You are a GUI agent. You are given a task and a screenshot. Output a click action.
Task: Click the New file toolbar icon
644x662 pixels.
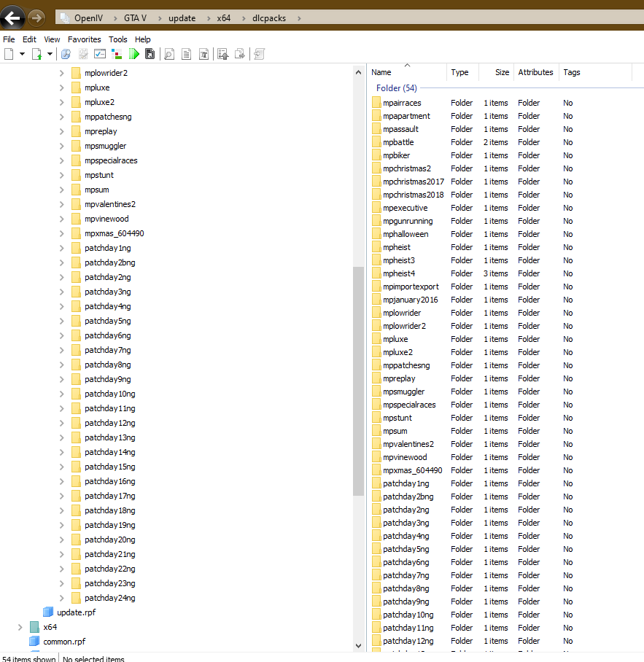coord(9,54)
